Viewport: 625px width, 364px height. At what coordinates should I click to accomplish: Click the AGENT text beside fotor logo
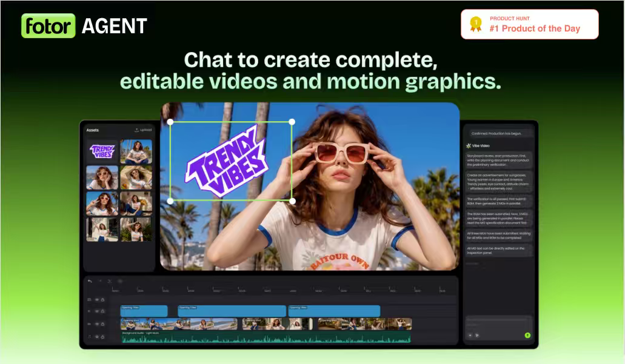(x=115, y=26)
